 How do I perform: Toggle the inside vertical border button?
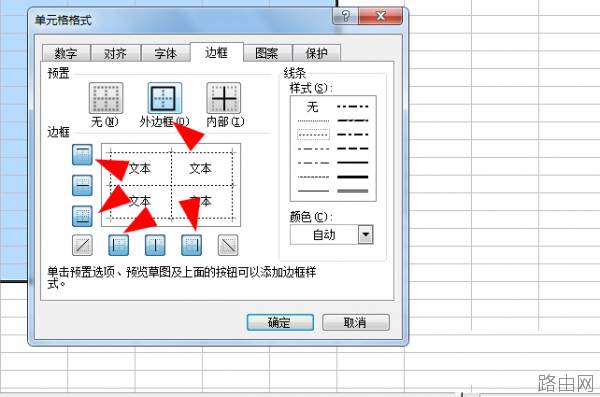[x=155, y=245]
